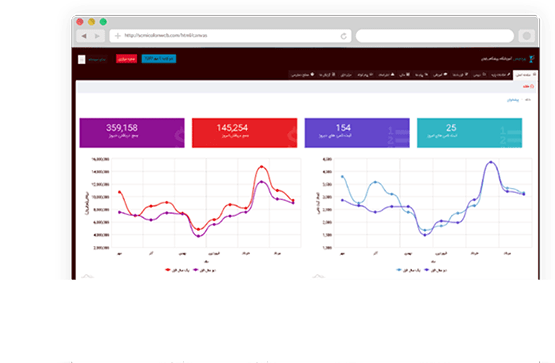
Task: Click the red button in the header
Action: [126, 59]
